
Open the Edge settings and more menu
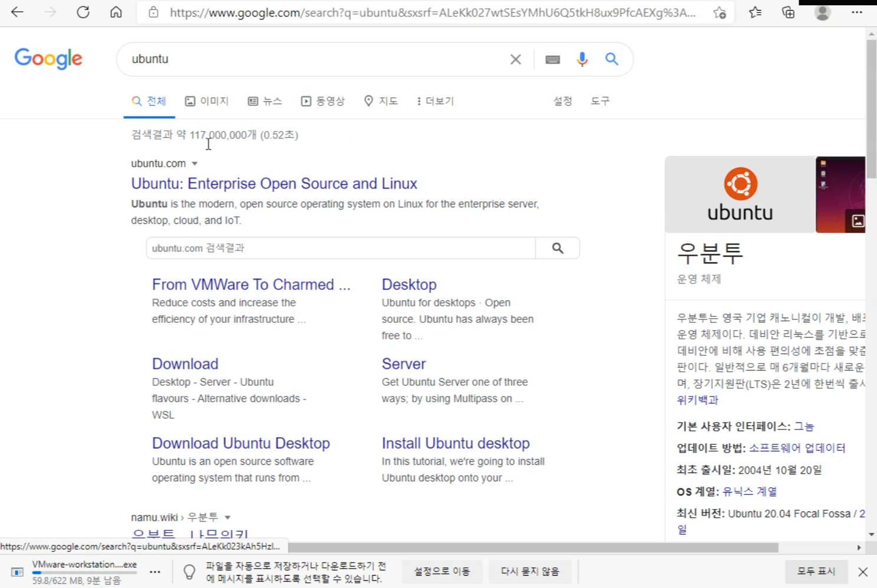(856, 12)
